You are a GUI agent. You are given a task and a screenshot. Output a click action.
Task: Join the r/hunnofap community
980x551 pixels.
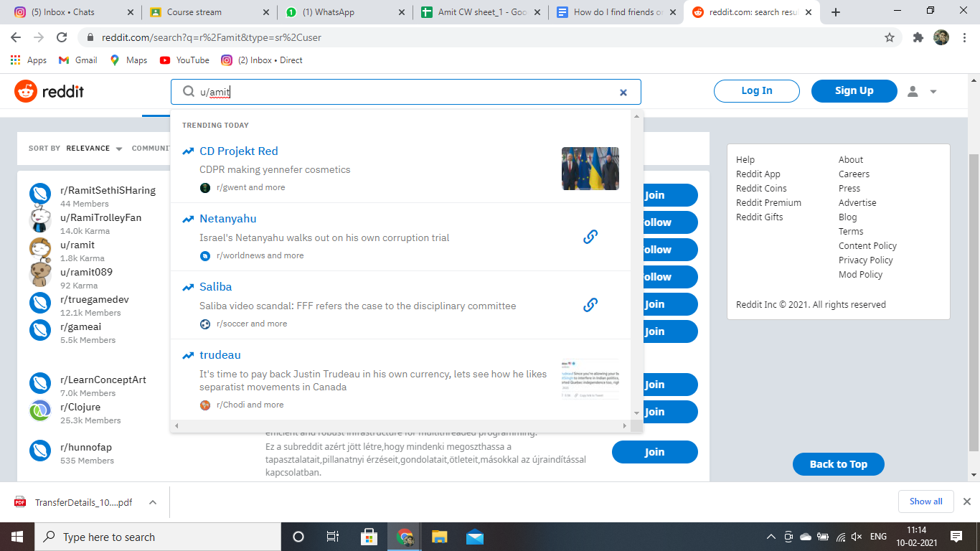click(654, 452)
